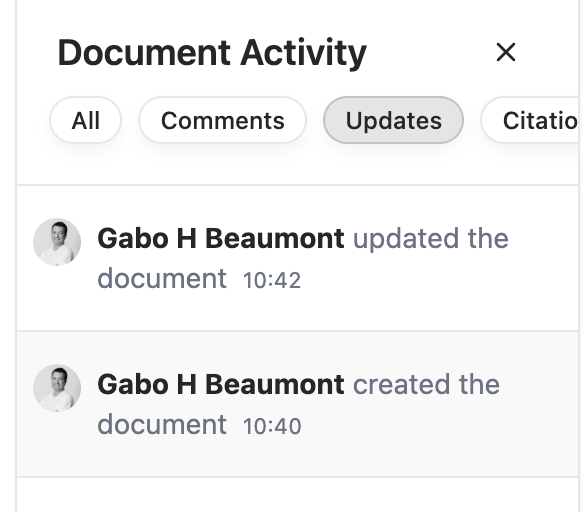The width and height of the screenshot is (582, 512).
Task: Select the All filter chip
Action: tap(86, 120)
